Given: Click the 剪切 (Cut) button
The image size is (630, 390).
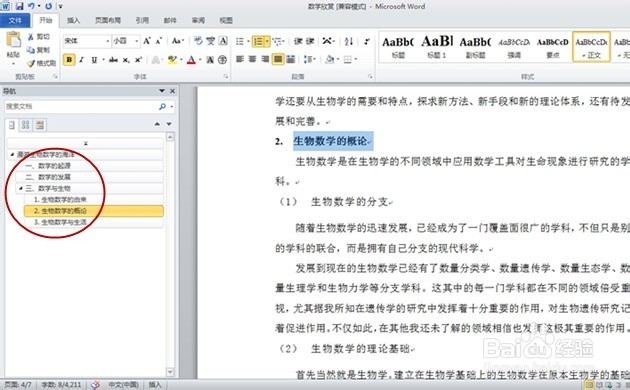Looking at the screenshot, I should click(x=39, y=37).
